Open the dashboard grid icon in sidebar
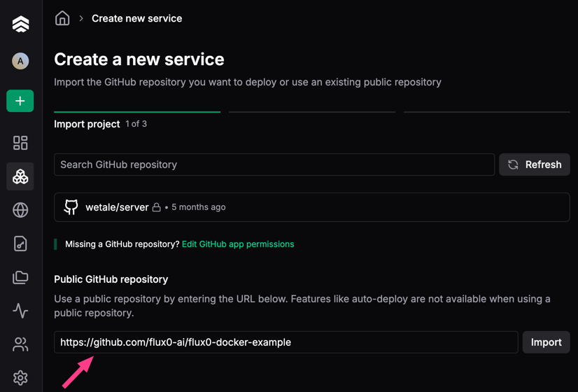Viewport: 578px width, 392px height. click(x=20, y=143)
